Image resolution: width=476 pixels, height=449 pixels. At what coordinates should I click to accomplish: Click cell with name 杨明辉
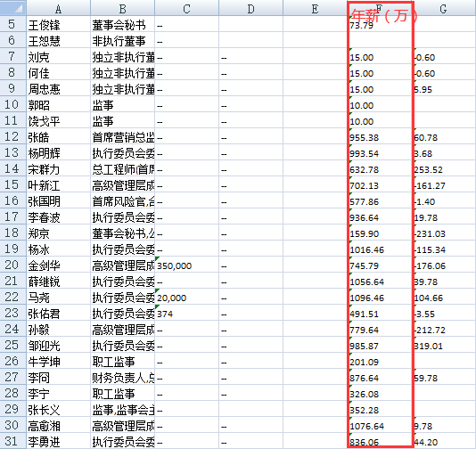click(x=58, y=152)
